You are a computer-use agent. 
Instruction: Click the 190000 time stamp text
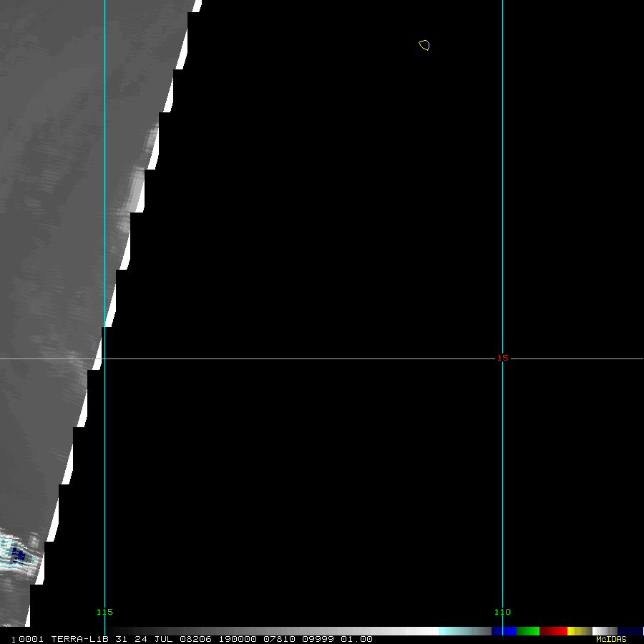234,639
